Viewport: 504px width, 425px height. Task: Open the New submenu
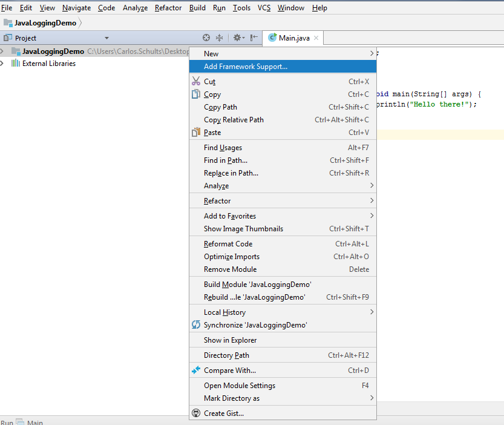coord(282,54)
